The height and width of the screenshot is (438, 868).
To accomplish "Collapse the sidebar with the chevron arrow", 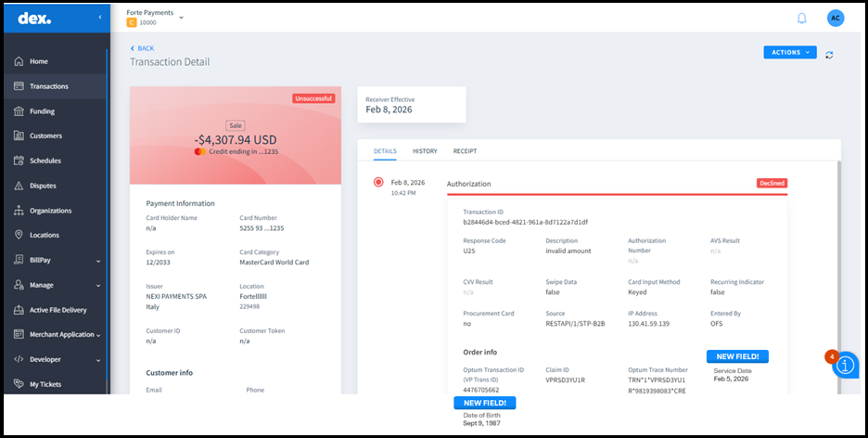I will tap(100, 18).
